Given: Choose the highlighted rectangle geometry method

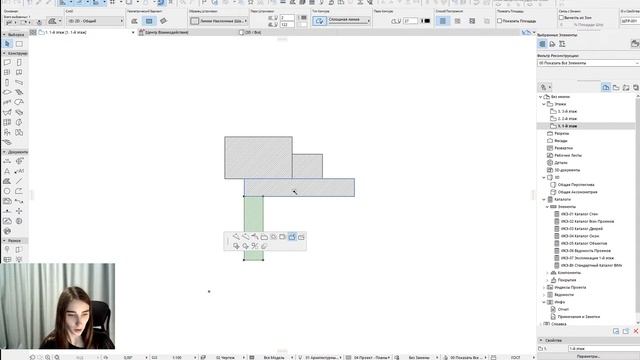Looking at the screenshot, I should [x=149, y=21].
